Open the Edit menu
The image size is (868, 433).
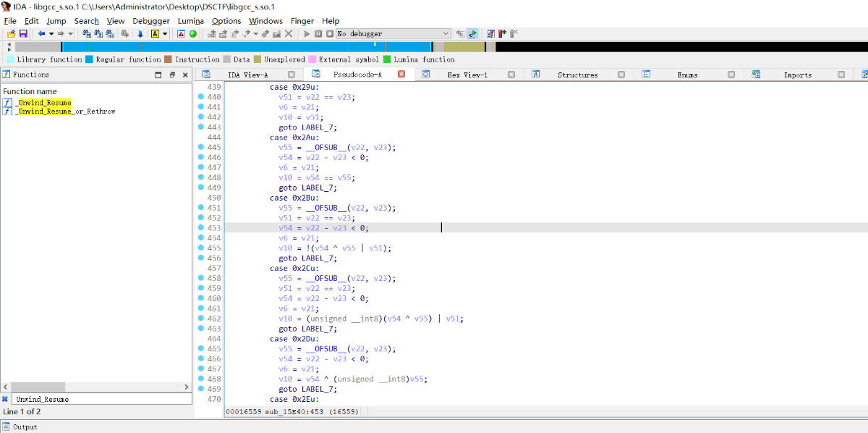click(31, 21)
